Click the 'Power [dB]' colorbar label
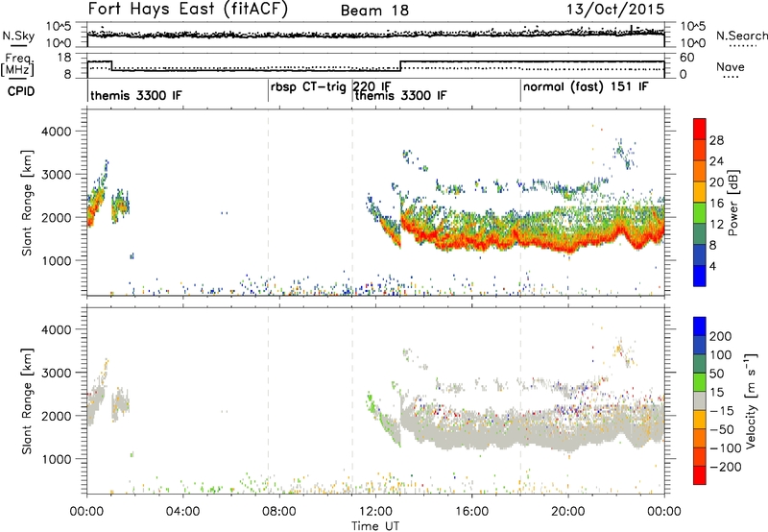 (732, 203)
